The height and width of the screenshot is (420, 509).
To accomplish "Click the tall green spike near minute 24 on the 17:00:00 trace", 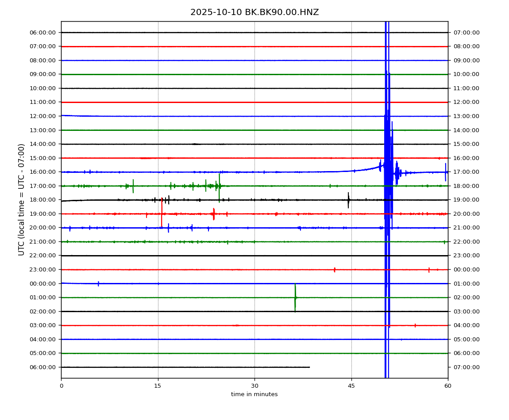I will tap(219, 187).
